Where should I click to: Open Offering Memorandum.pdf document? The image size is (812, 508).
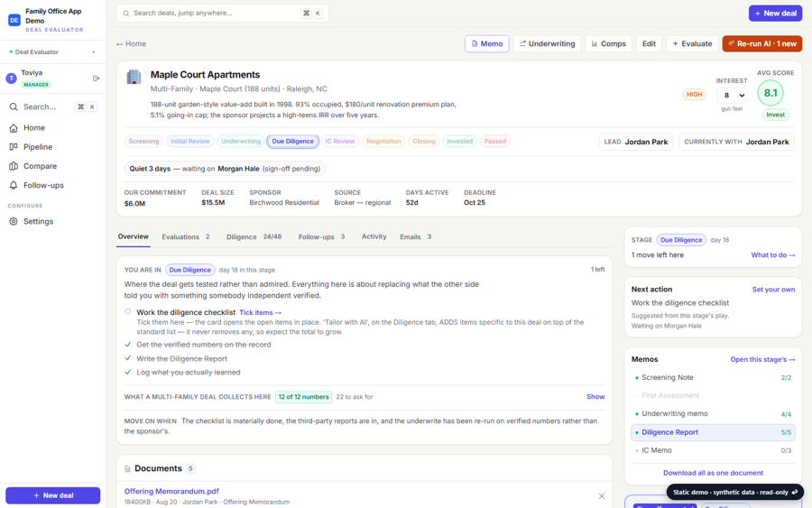[x=171, y=492]
